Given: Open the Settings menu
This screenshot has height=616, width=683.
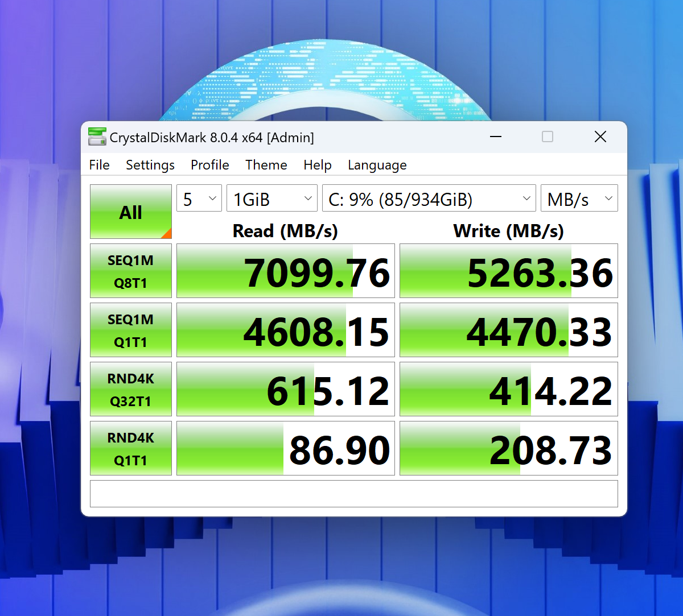Looking at the screenshot, I should 150,165.
